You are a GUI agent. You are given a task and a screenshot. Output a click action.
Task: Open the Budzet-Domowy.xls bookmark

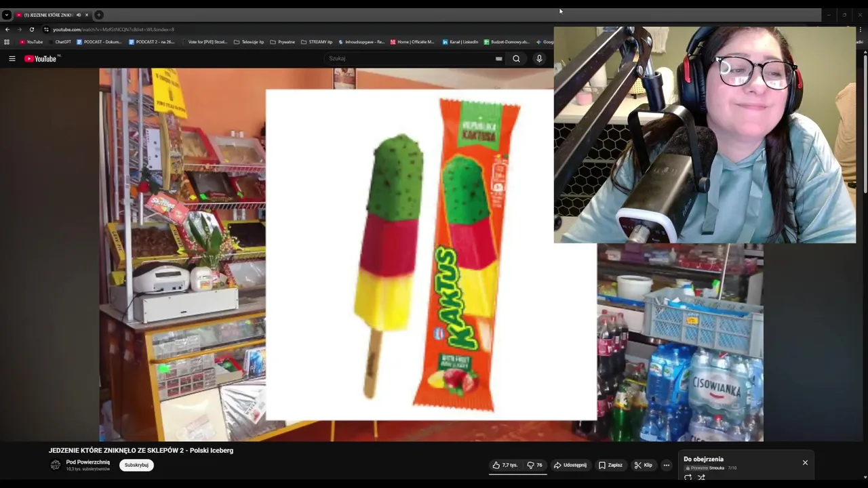[x=507, y=42]
